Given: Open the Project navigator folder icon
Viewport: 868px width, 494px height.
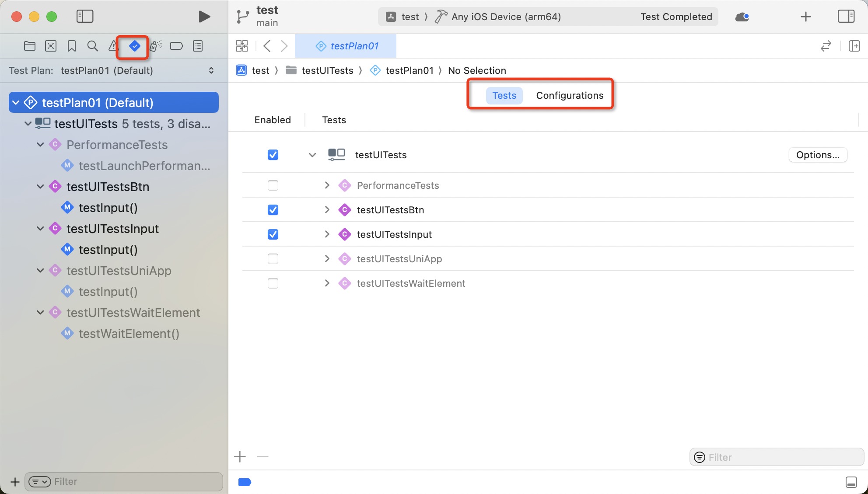Looking at the screenshot, I should click(x=30, y=46).
